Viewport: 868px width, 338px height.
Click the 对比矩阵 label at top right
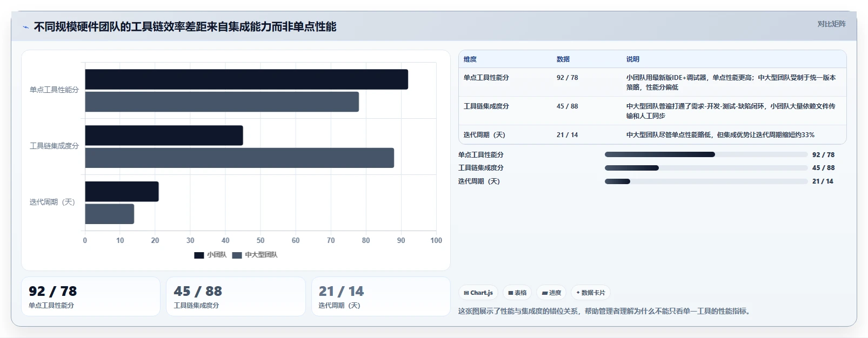tap(831, 24)
